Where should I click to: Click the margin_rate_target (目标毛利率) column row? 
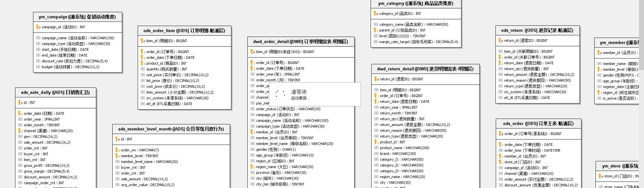(416, 42)
